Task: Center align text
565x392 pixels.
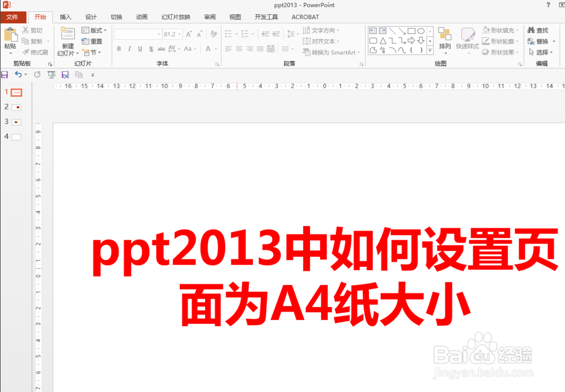Action: (x=239, y=49)
